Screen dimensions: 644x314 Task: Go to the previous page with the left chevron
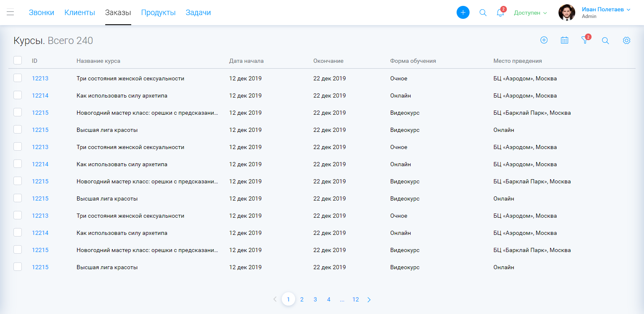[x=275, y=299]
